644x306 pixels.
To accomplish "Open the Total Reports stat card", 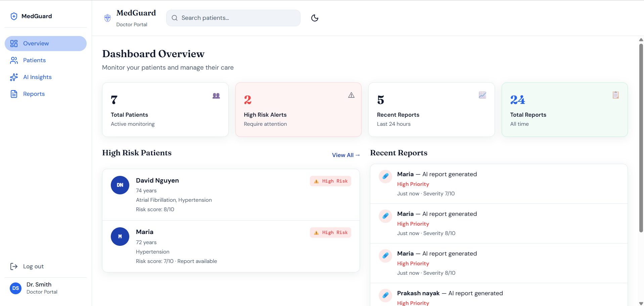I will point(565,110).
